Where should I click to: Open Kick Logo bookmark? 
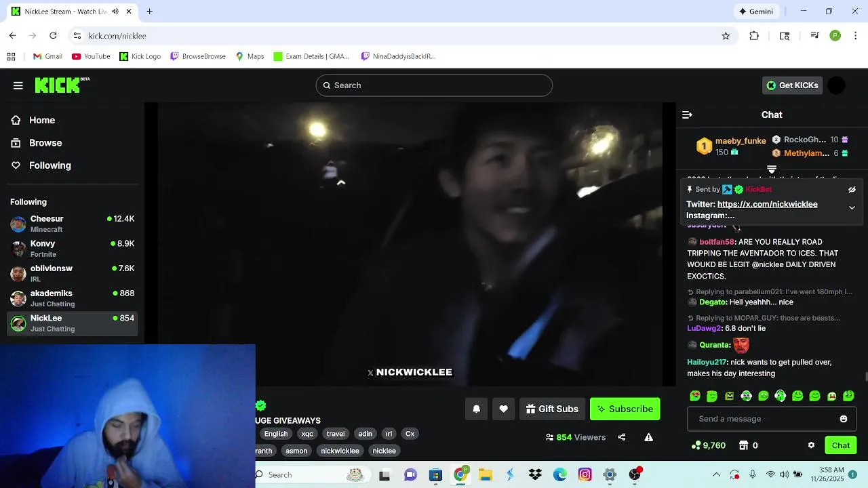coord(140,56)
